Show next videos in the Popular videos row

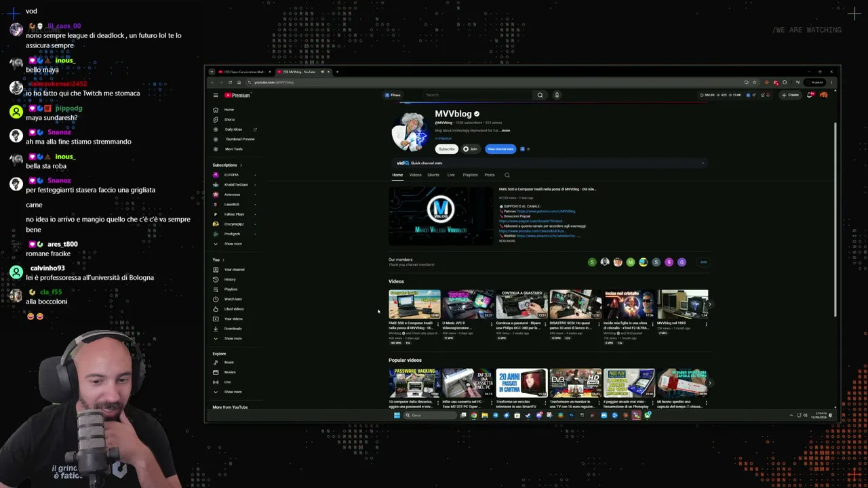(x=710, y=383)
